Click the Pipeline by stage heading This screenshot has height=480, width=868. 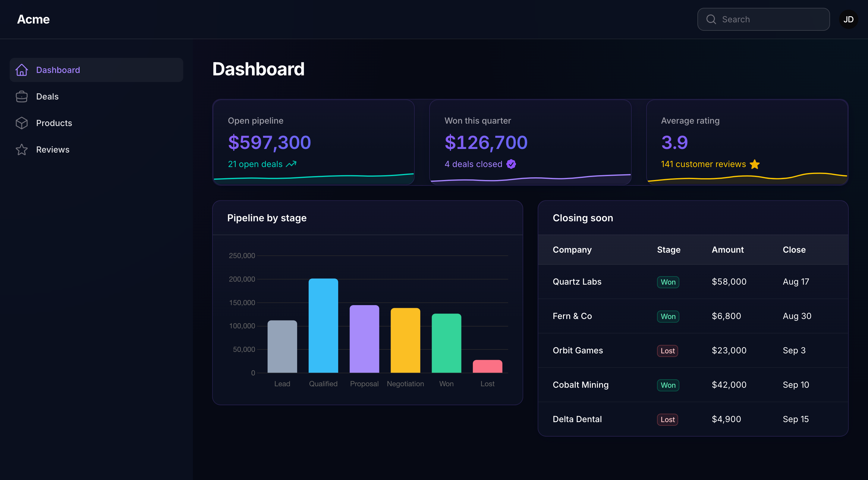click(x=267, y=218)
